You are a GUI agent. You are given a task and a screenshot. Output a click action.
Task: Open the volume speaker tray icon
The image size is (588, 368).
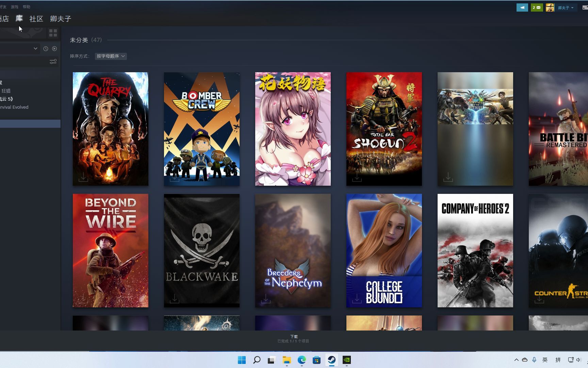coord(578,360)
